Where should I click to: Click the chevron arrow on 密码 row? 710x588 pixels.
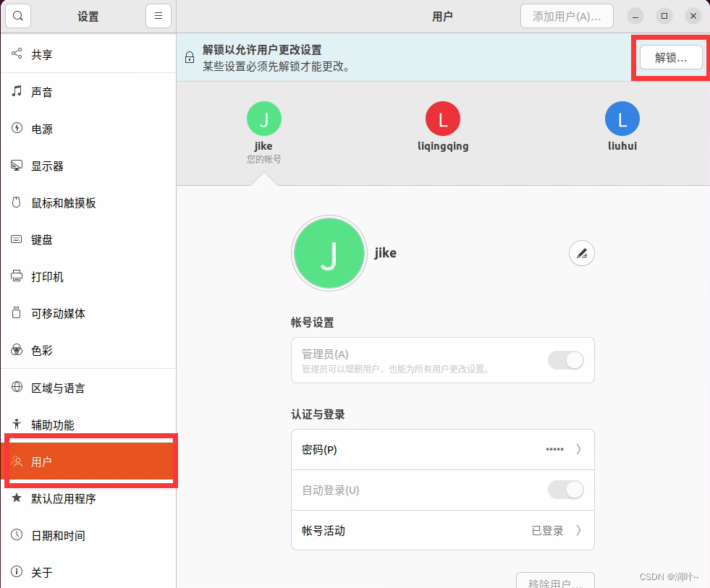pyautogui.click(x=579, y=449)
